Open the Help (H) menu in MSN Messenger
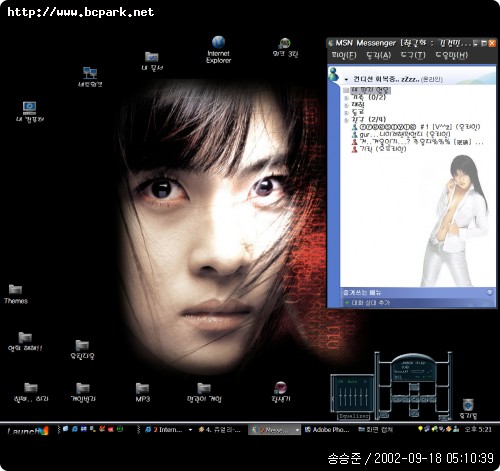Viewport: 500px width, 471px height. point(451,55)
